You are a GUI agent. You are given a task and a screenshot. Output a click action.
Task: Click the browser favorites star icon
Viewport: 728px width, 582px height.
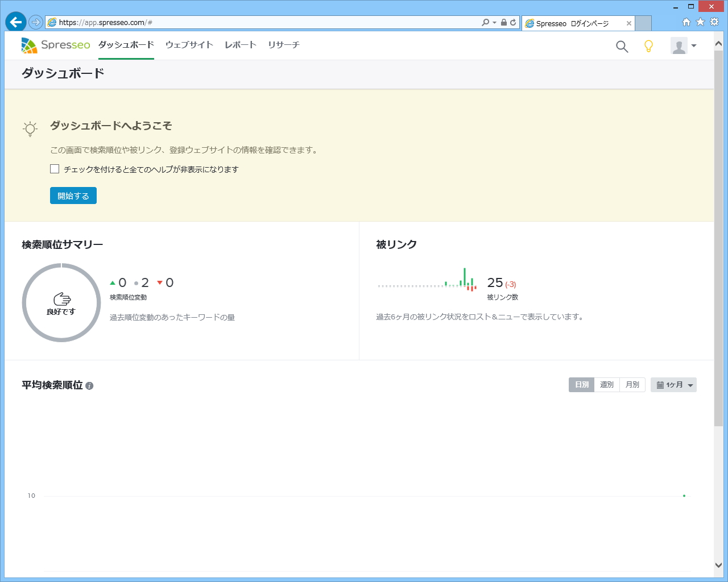coord(700,22)
